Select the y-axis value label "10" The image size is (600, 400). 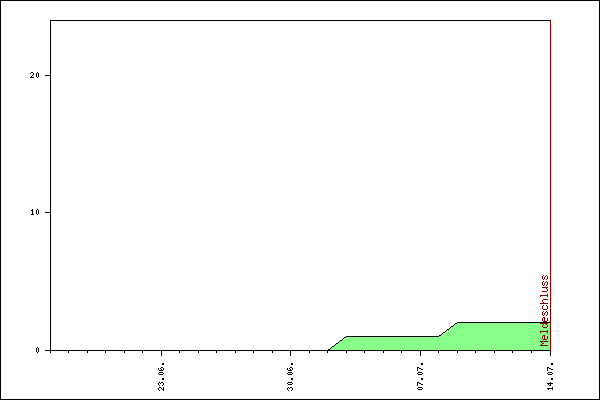[x=33, y=212]
